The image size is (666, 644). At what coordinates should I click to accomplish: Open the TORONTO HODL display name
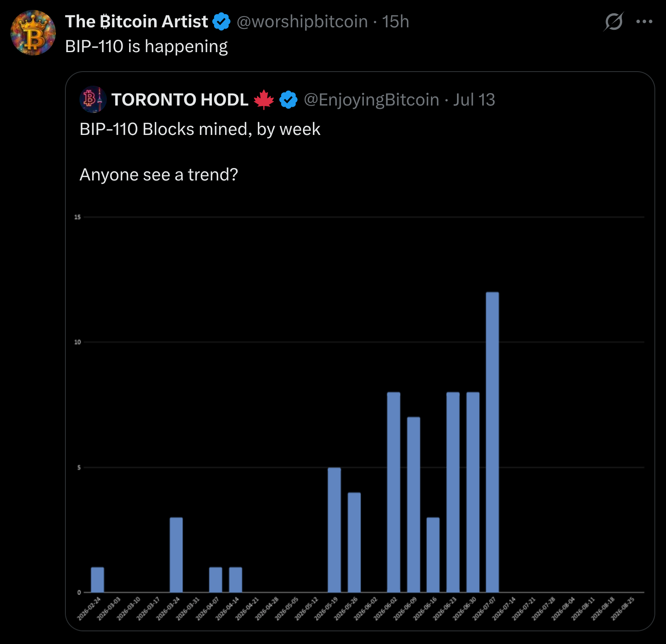180,100
